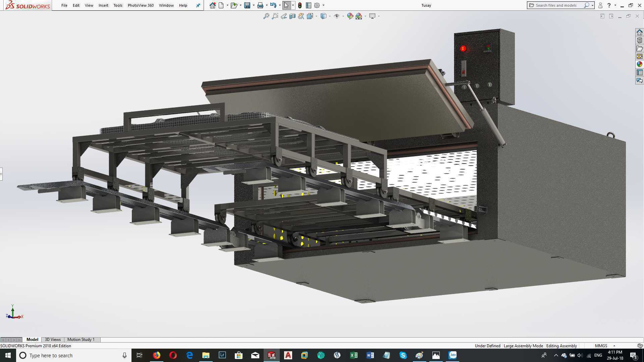Click the Previous View icon
The width and height of the screenshot is (644, 362).
(283, 16)
